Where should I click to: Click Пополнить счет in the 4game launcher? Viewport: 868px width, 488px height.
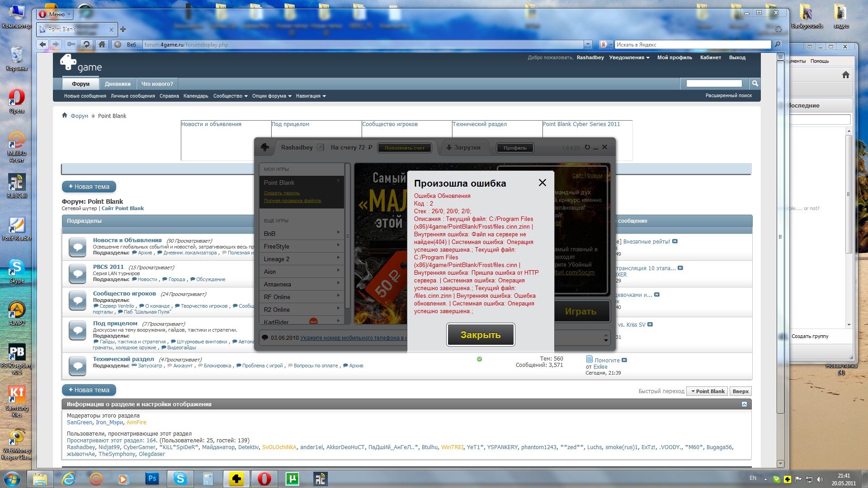coord(405,148)
